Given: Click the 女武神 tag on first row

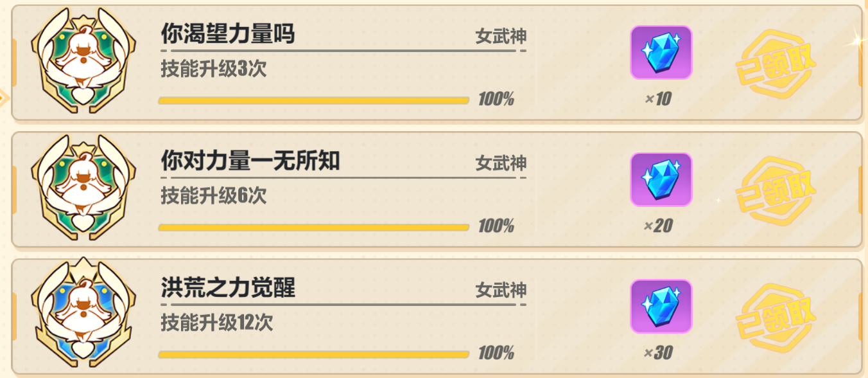Looking at the screenshot, I should point(501,37).
